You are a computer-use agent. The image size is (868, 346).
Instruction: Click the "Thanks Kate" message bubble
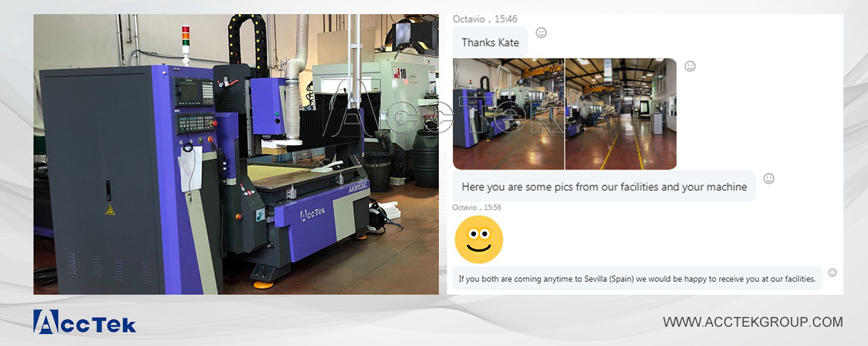click(x=490, y=42)
